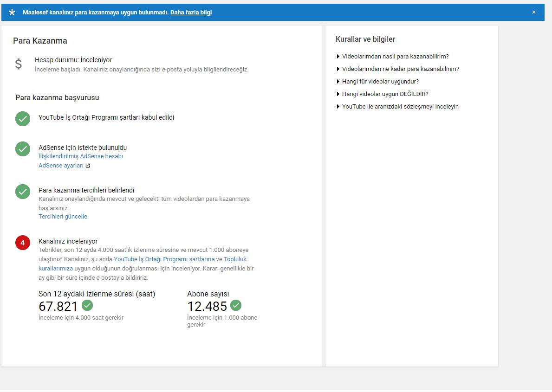This screenshot has height=392, width=552.
Task: Click 'İnceleme için 1.000 abone gerekir' note
Action: [x=222, y=321]
